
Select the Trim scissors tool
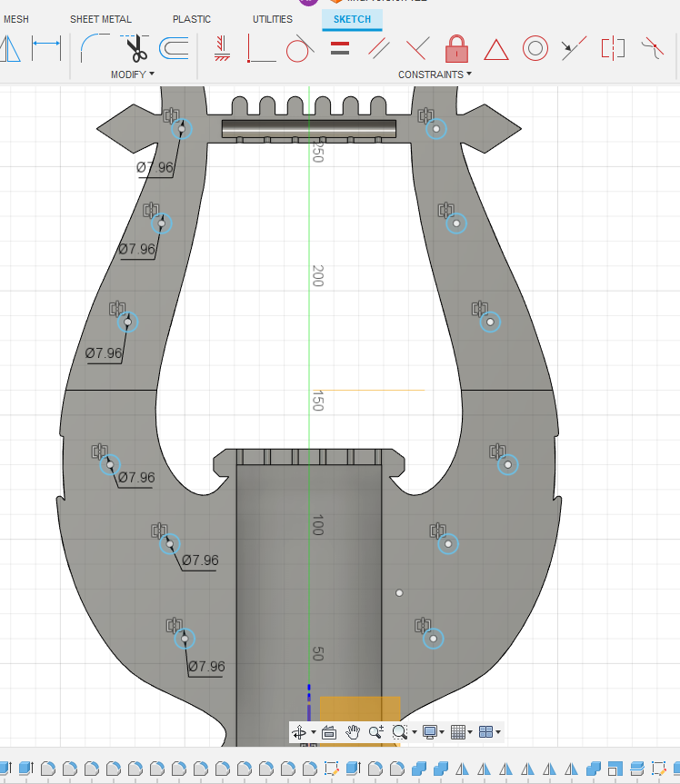pos(135,48)
